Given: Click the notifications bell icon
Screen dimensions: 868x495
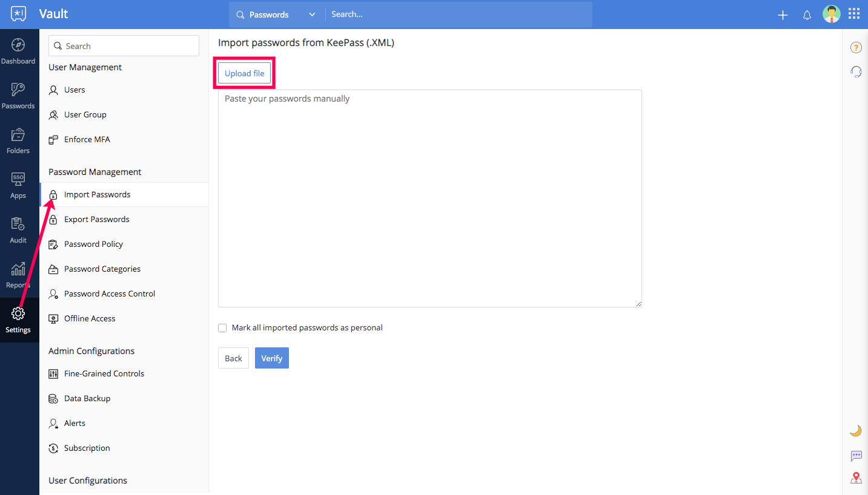Looking at the screenshot, I should [x=807, y=15].
